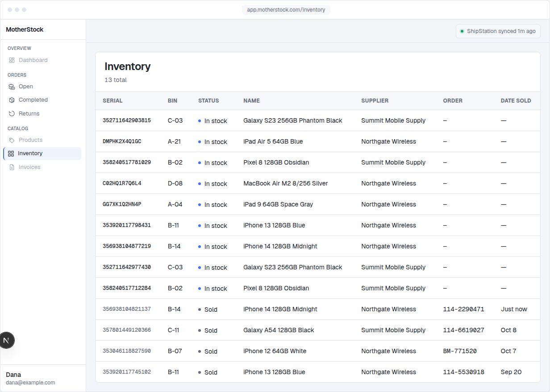Click order number 114-2290471
The width and height of the screenshot is (550, 392).
(463, 309)
